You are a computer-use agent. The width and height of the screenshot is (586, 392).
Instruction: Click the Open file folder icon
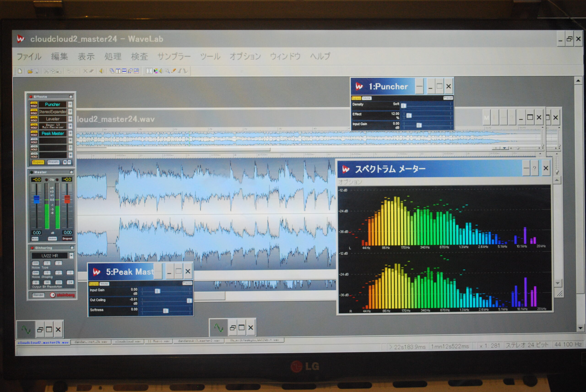pyautogui.click(x=30, y=71)
